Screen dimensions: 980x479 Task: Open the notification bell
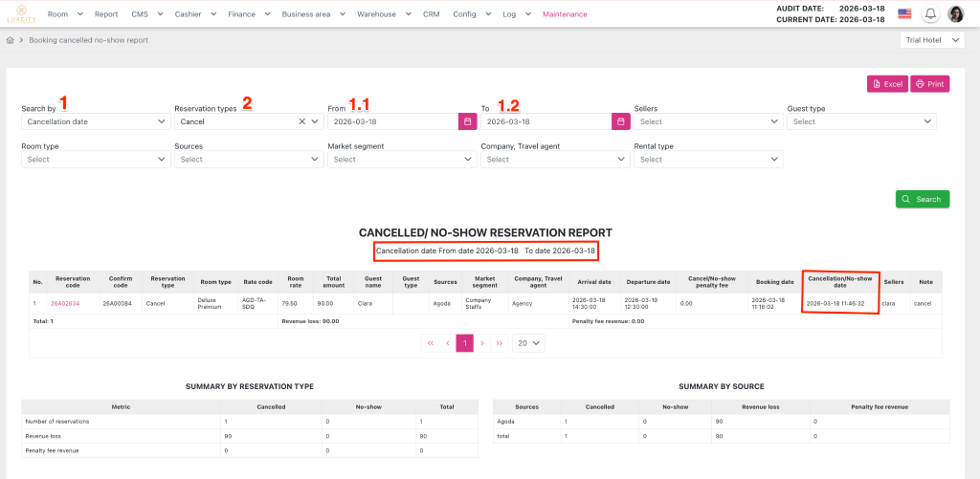(x=929, y=14)
